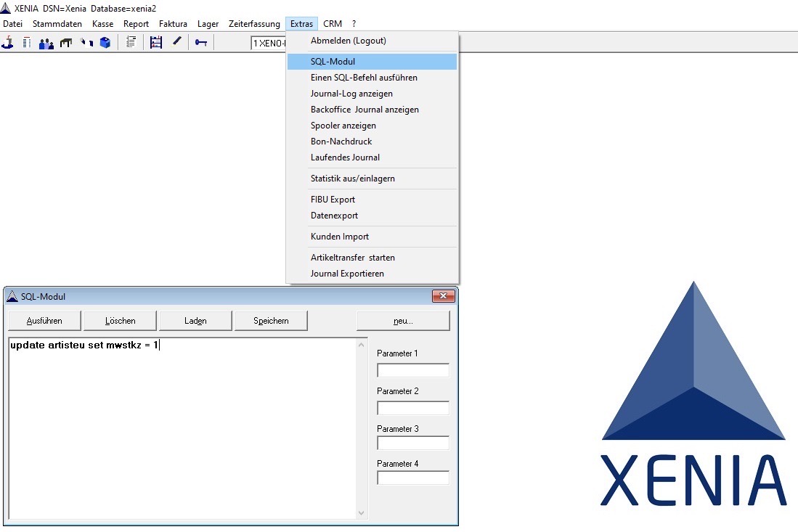
Task: Choose Einen SQL-Befehl ausführen
Action: click(x=372, y=78)
